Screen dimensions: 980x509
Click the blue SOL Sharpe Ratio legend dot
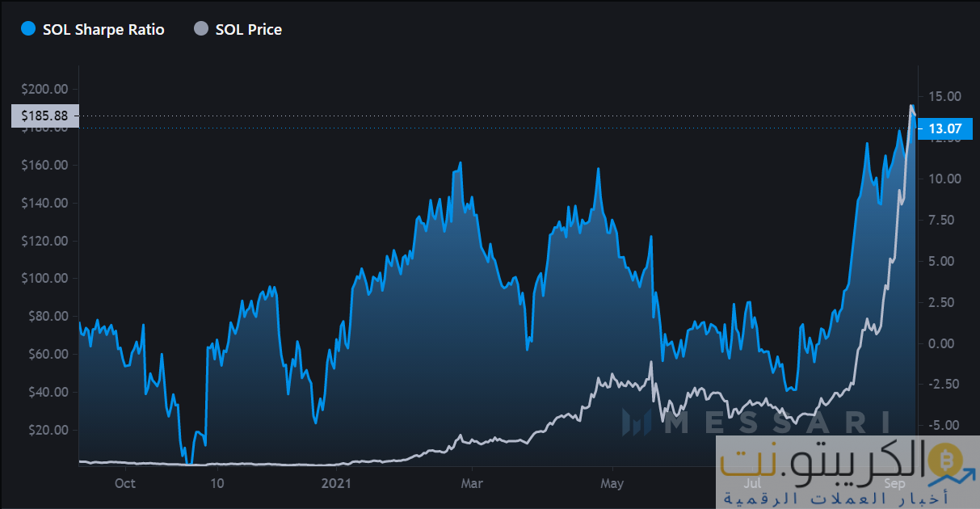(29, 30)
